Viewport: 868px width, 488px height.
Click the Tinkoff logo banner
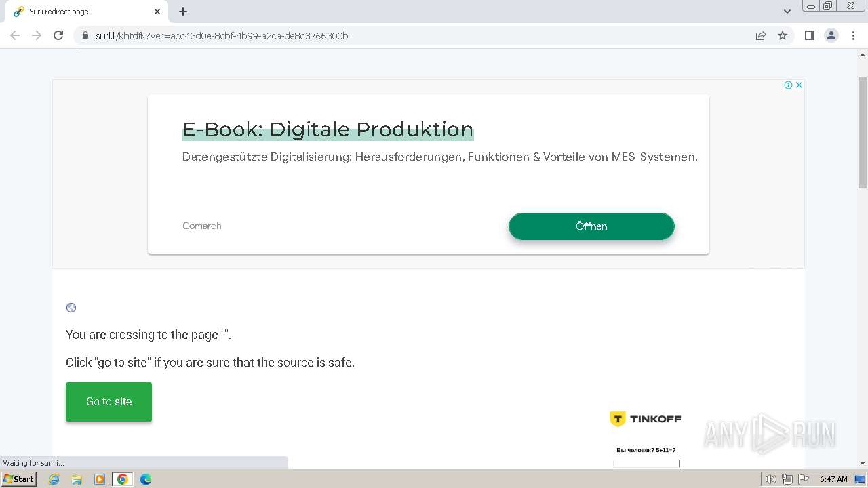[x=646, y=419]
